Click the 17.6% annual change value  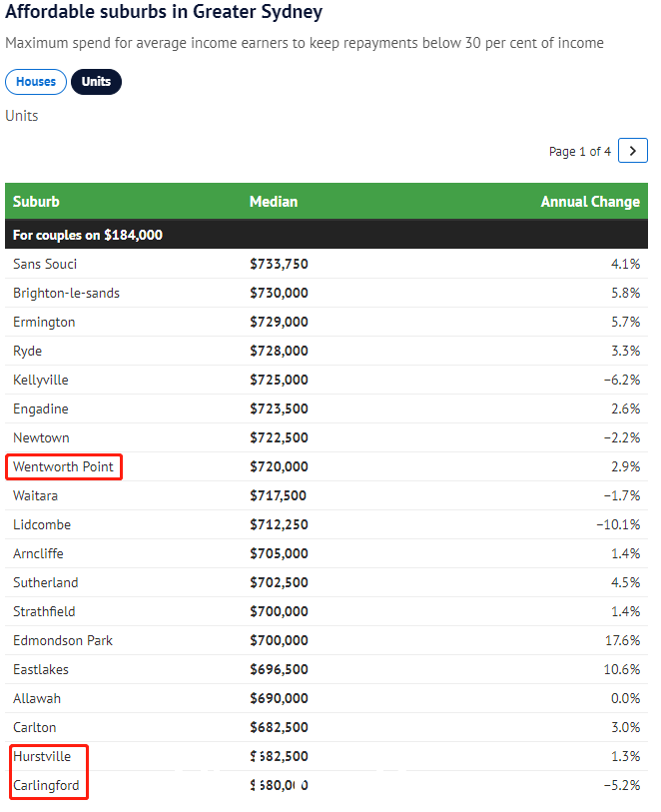[x=623, y=640]
